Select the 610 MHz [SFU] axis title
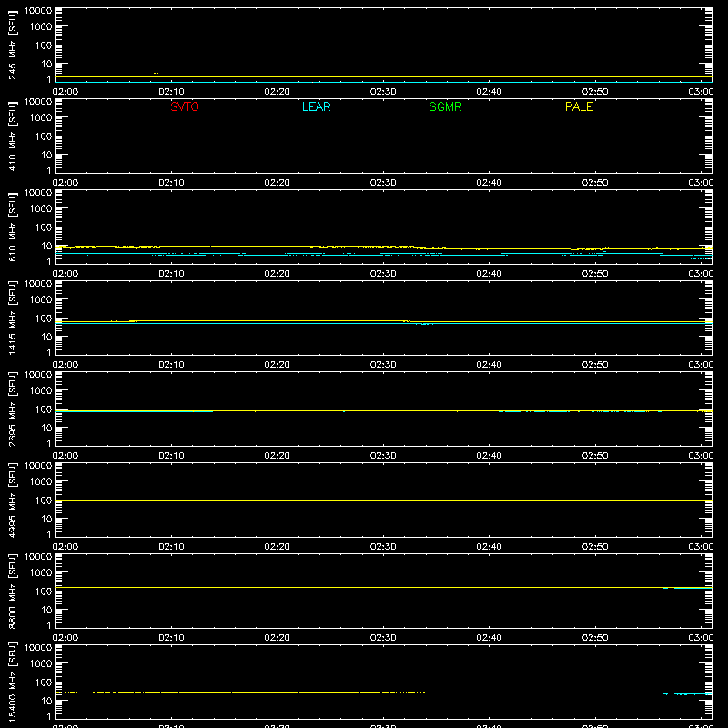Image resolution: width=728 pixels, height=728 pixels. [13, 227]
